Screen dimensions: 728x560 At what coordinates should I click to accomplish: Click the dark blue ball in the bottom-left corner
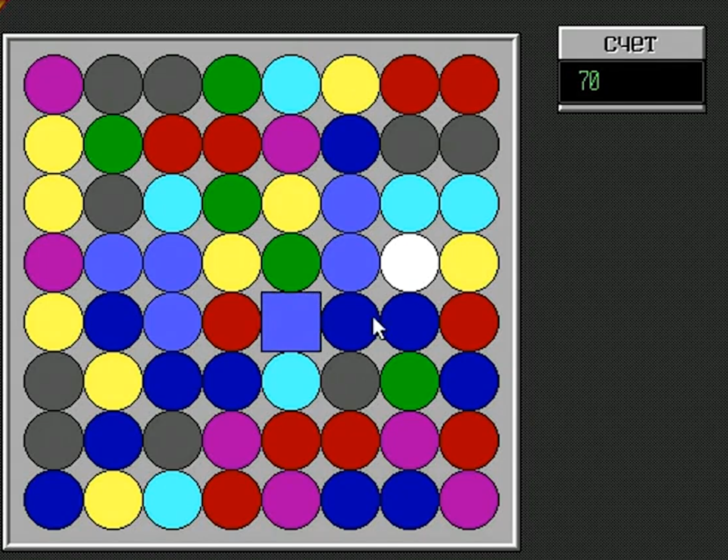(54, 499)
